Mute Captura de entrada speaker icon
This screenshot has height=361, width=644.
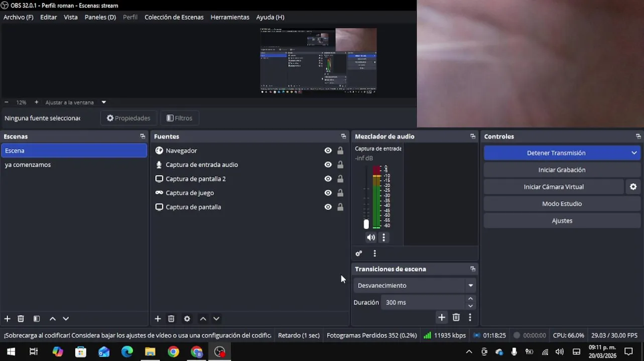(371, 237)
